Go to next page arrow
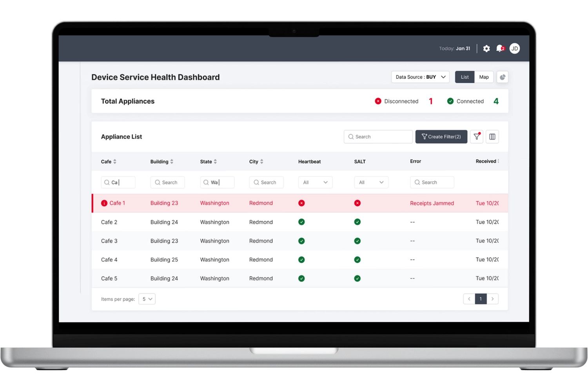The height and width of the screenshot is (392, 588). pyautogui.click(x=492, y=299)
